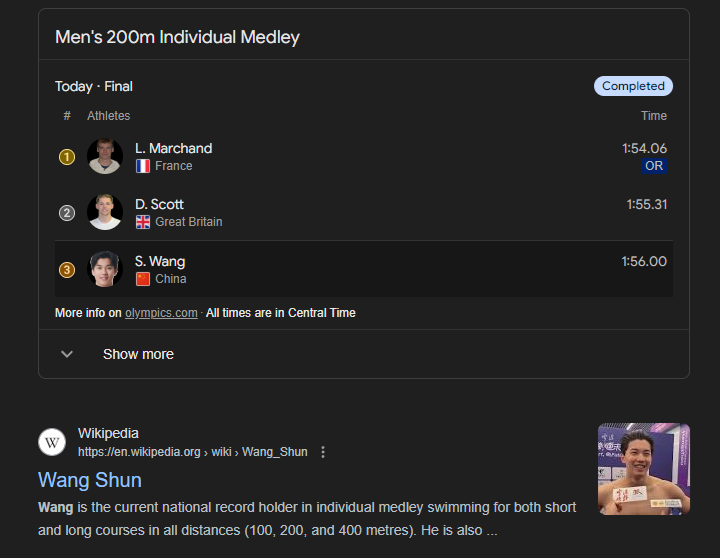The image size is (720, 558).
Task: Click the bronze medal rank 3 icon
Action: (x=67, y=270)
